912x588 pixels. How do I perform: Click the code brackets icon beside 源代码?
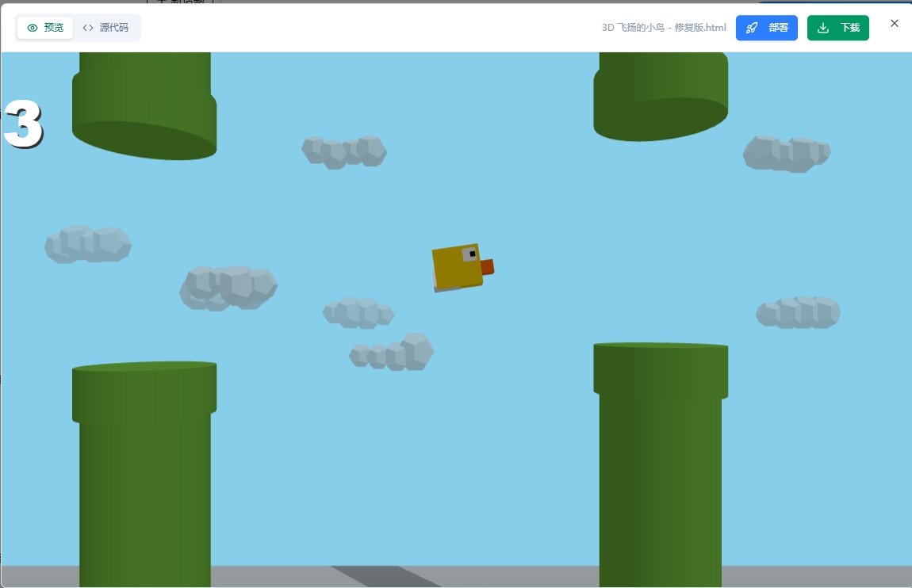88,28
